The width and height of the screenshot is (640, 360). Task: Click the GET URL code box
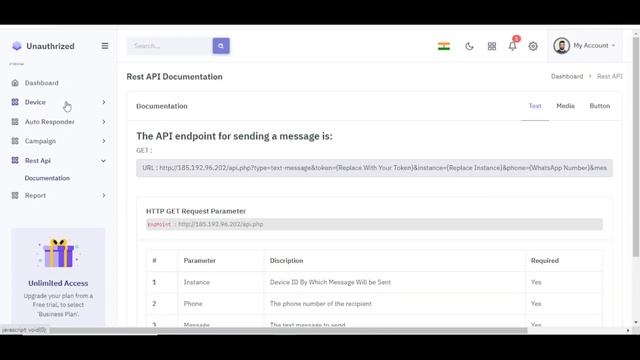(374, 168)
